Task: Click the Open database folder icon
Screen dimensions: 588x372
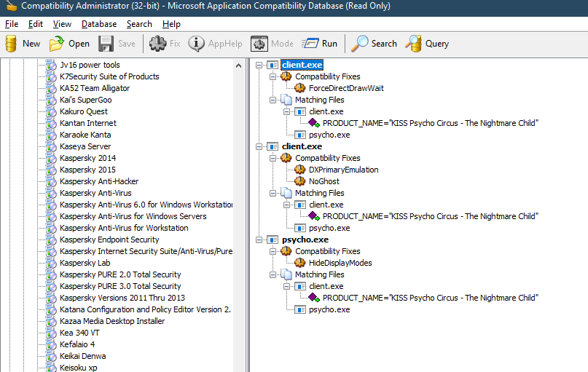Action: [56, 44]
